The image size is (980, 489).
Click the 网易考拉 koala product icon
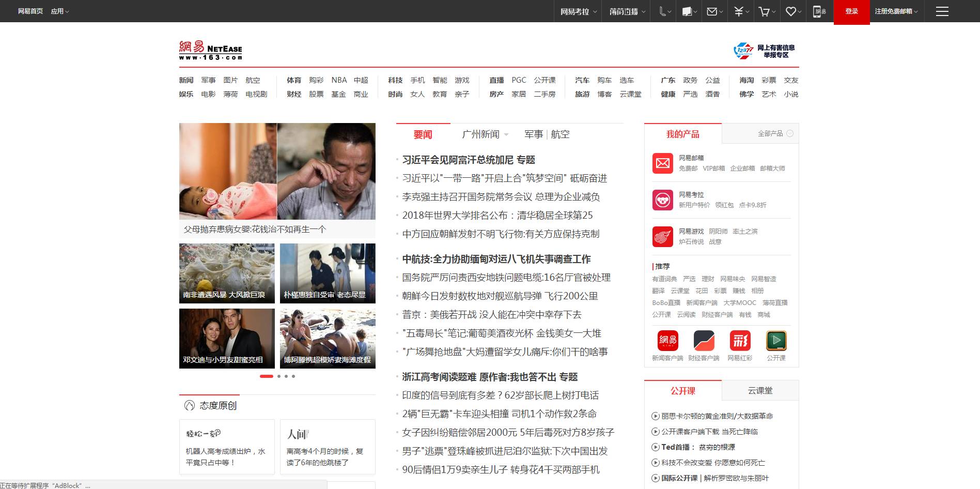click(x=662, y=200)
